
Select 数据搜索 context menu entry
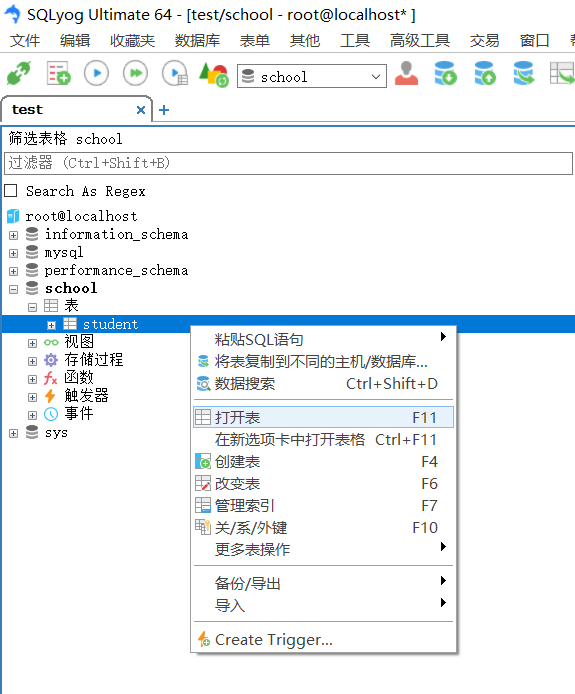[x=324, y=383]
